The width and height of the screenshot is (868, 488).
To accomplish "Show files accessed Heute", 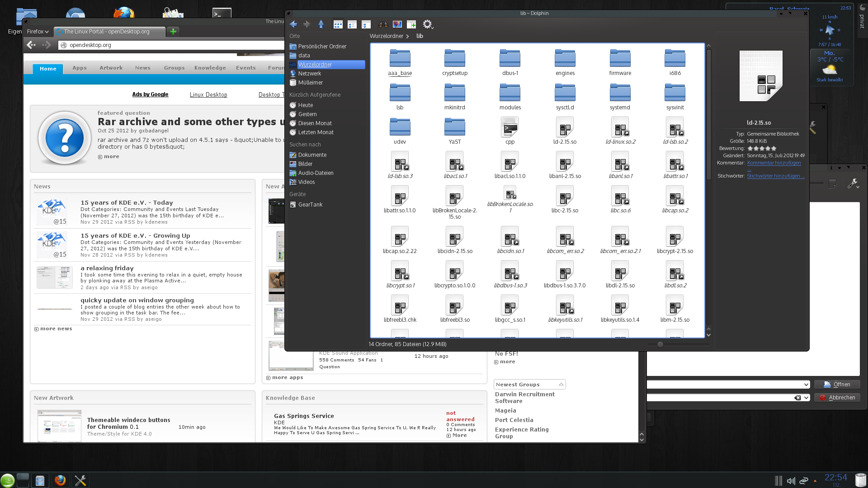I will pos(305,105).
